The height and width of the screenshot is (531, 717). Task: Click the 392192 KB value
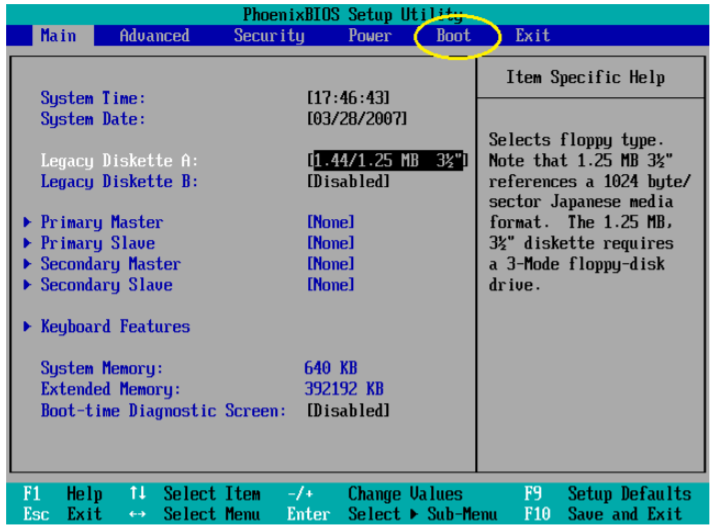click(344, 389)
